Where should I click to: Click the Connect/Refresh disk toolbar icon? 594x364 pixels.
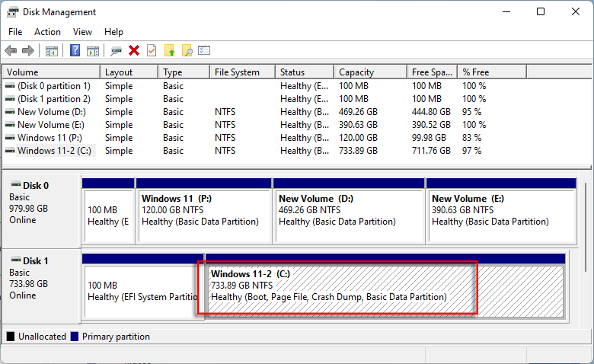116,50
